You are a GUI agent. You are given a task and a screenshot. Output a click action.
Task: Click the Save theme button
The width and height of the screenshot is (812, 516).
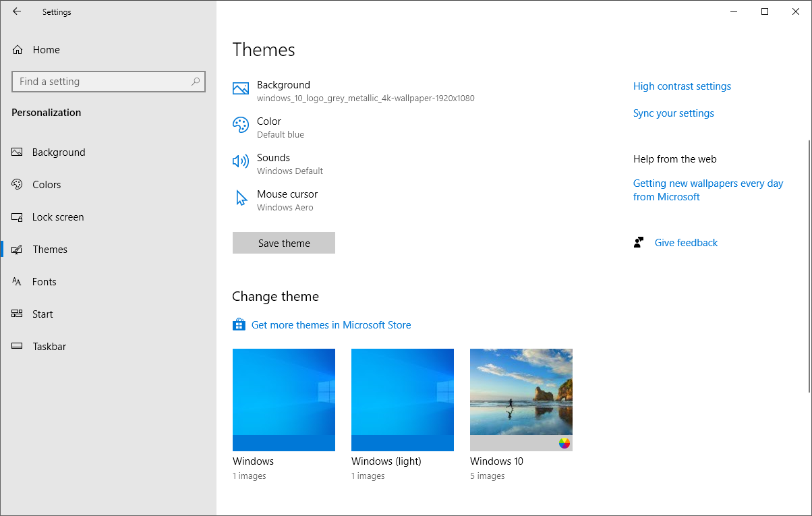[x=283, y=243]
